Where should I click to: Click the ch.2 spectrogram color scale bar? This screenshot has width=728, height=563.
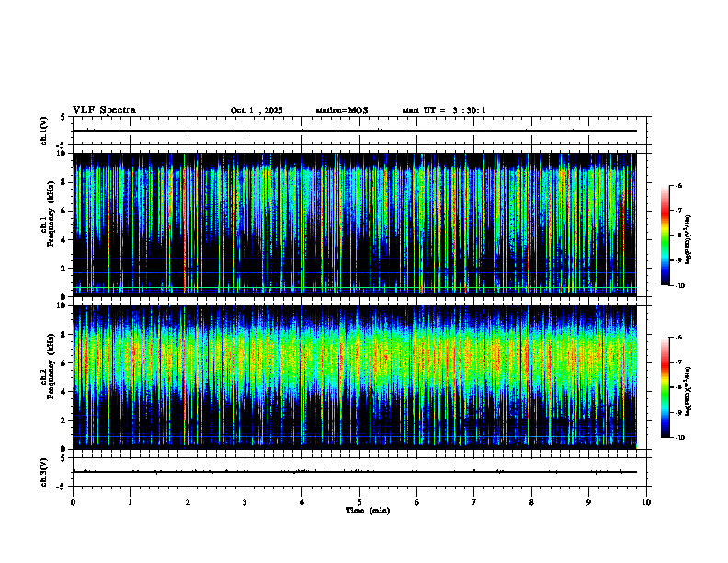pos(665,387)
